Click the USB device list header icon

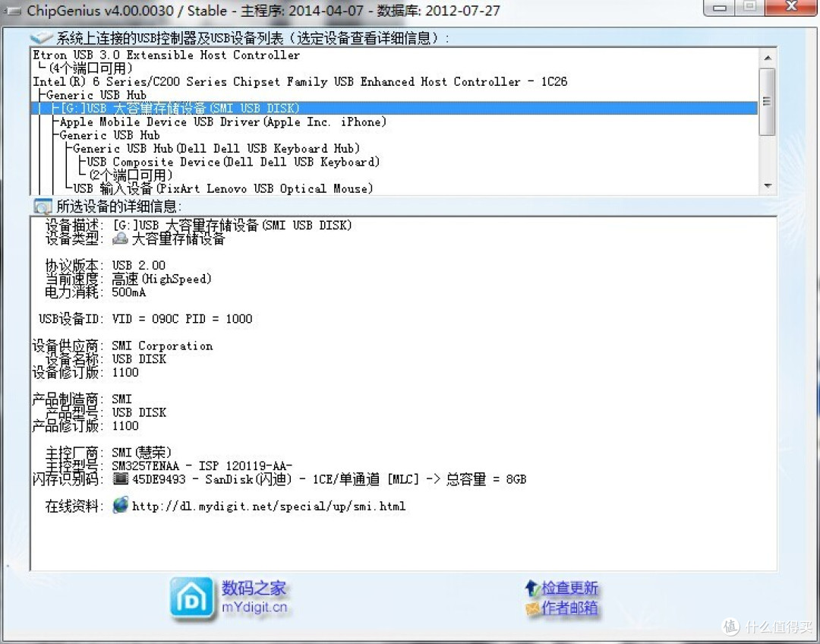pos(41,38)
